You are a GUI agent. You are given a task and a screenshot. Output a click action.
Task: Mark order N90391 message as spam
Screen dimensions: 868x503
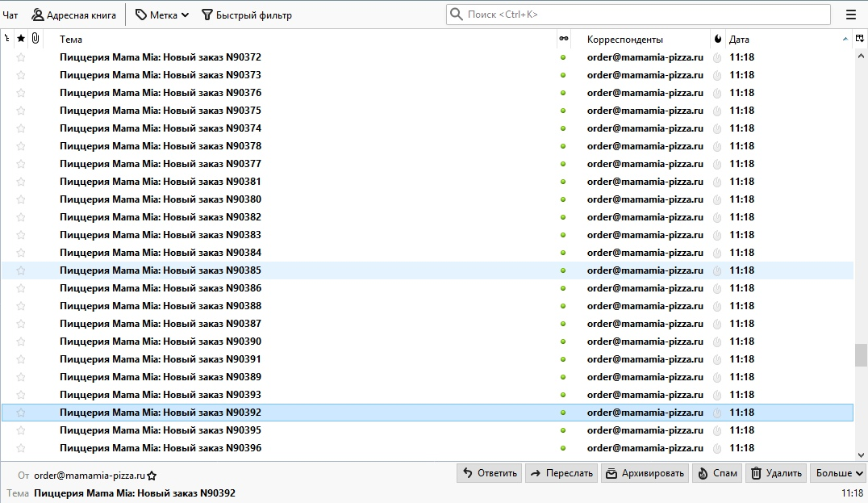[x=717, y=359]
